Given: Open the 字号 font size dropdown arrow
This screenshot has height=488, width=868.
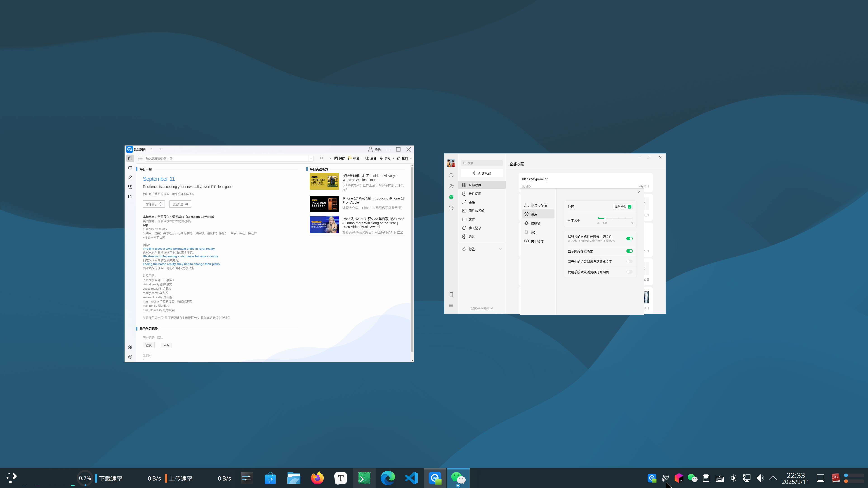Looking at the screenshot, I should pyautogui.click(x=393, y=158).
